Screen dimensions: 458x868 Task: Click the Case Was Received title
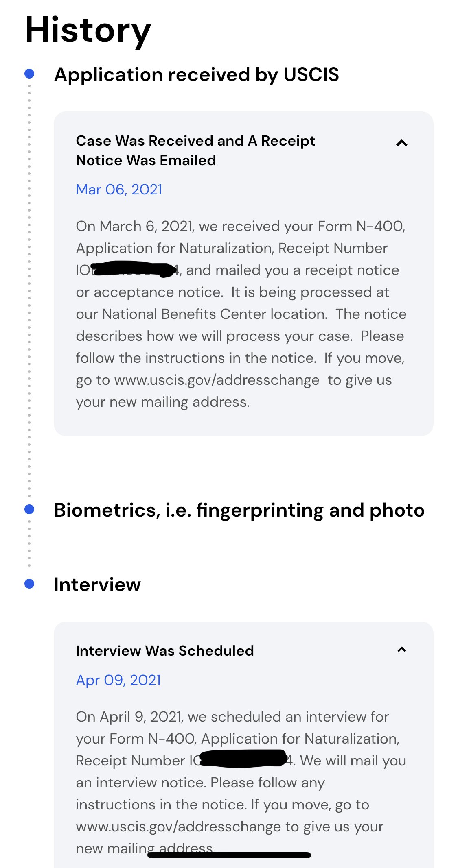tap(195, 150)
